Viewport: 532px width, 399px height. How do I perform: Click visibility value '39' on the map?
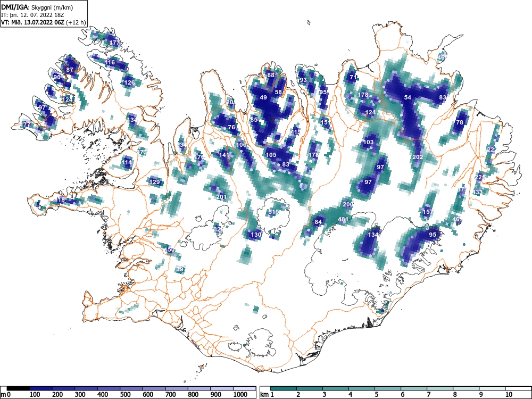180,269
